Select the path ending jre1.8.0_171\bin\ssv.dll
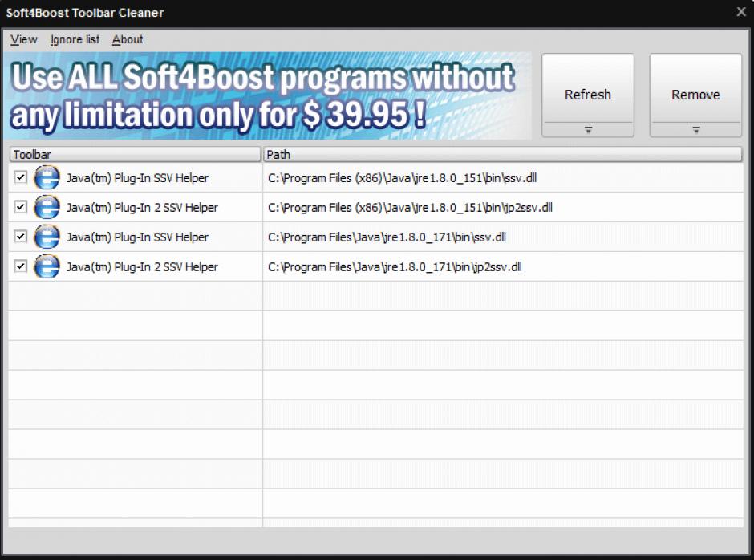This screenshot has width=754, height=560. pyautogui.click(x=387, y=237)
